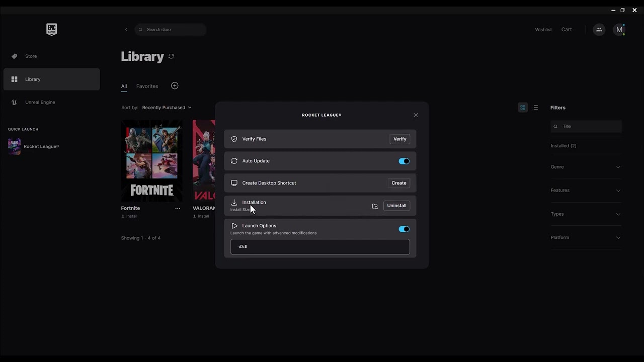The image size is (644, 362).
Task: Focus the launch options text field
Action: point(320,247)
